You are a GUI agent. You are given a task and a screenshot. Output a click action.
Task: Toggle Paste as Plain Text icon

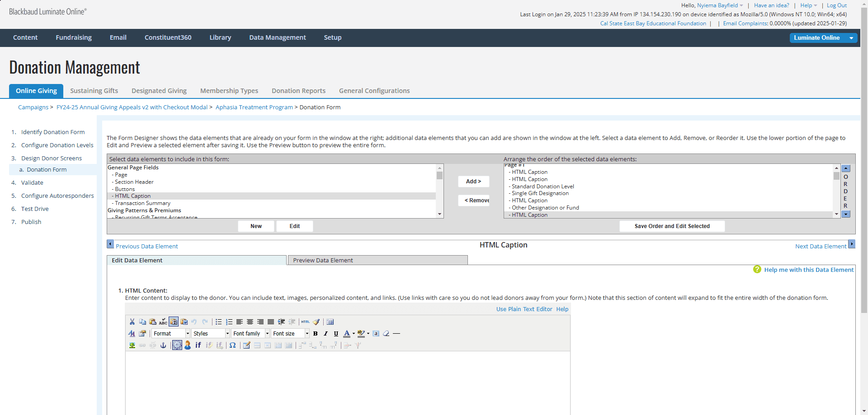[174, 322]
